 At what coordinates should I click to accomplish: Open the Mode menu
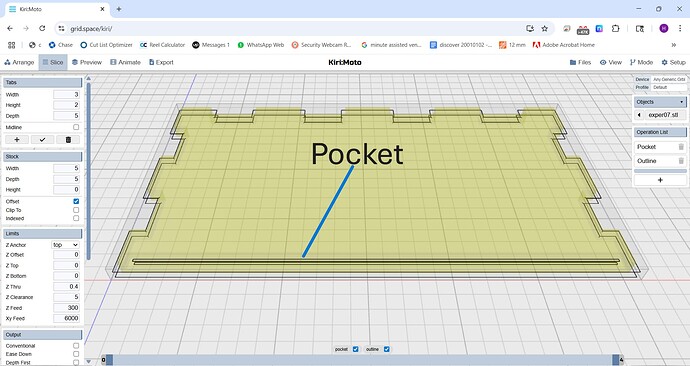click(x=641, y=62)
